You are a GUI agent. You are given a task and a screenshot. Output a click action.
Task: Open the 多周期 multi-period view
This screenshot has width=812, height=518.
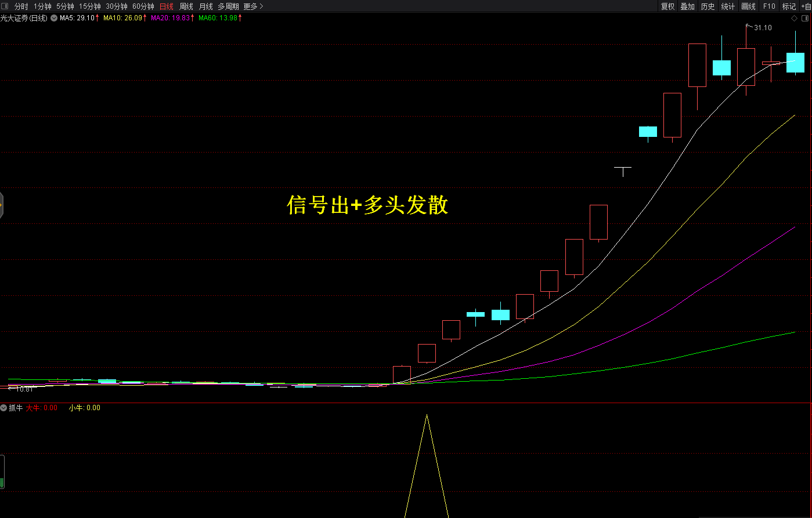tap(228, 6)
